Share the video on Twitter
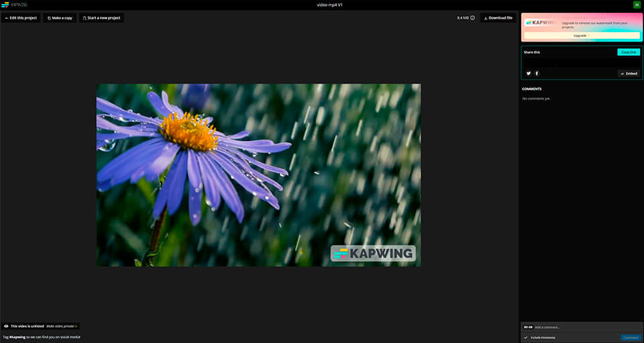The width and height of the screenshot is (644, 343). pyautogui.click(x=529, y=73)
